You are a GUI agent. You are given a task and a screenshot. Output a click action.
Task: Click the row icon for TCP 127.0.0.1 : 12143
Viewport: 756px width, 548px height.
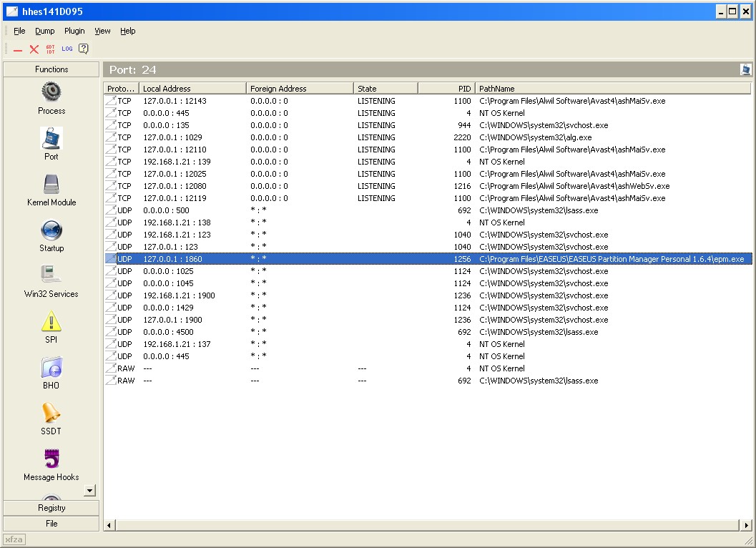click(x=111, y=100)
